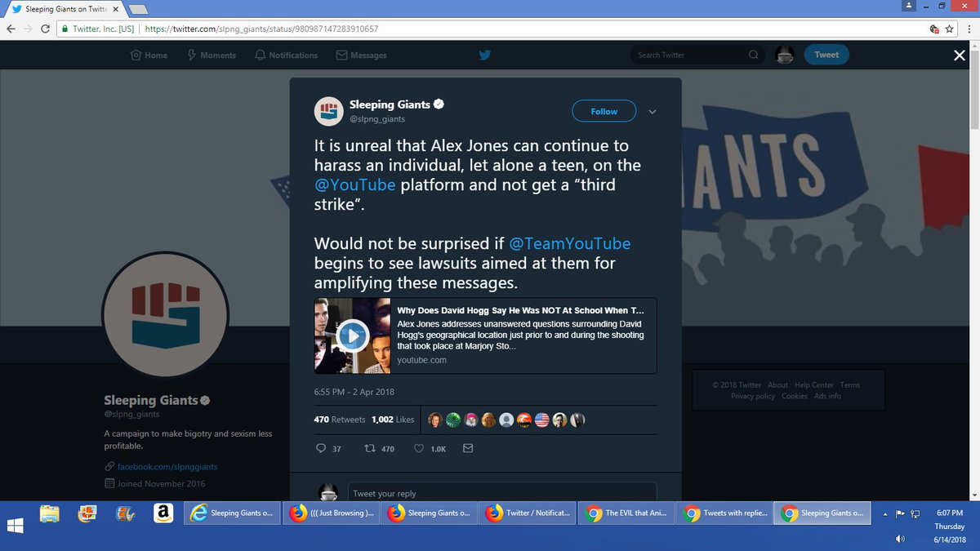The height and width of the screenshot is (551, 980).
Task: Switch to 'Tweets with replie...' Chrome taskbar window
Action: (726, 513)
